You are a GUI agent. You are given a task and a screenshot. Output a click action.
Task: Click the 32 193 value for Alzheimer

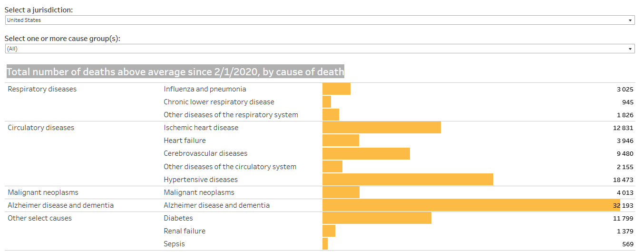tap(624, 205)
